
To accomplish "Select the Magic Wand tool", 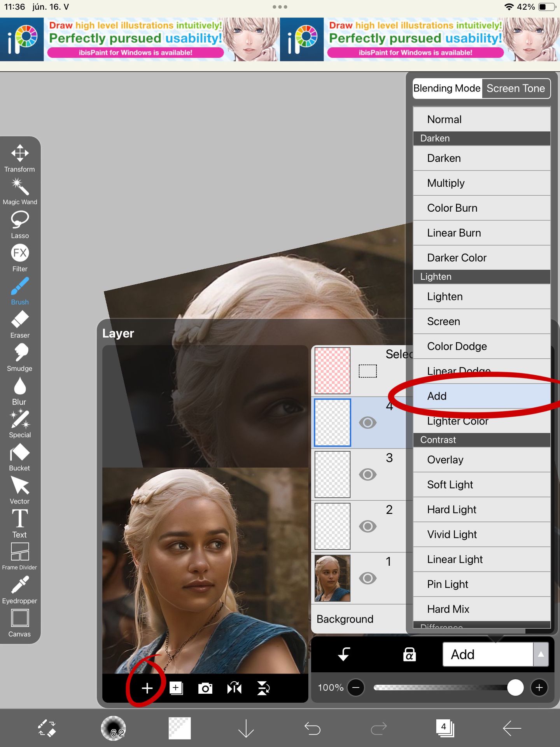I will click(x=20, y=191).
